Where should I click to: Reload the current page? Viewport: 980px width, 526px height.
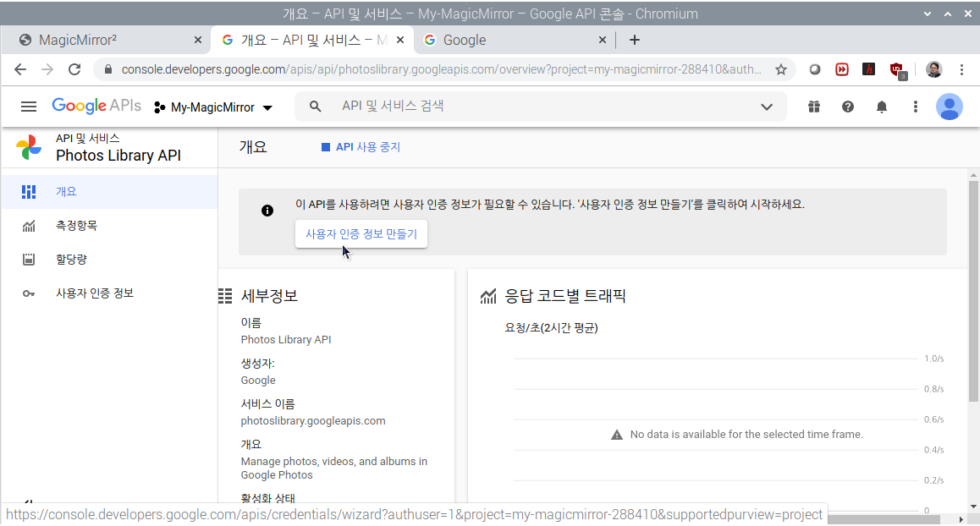tap(74, 69)
